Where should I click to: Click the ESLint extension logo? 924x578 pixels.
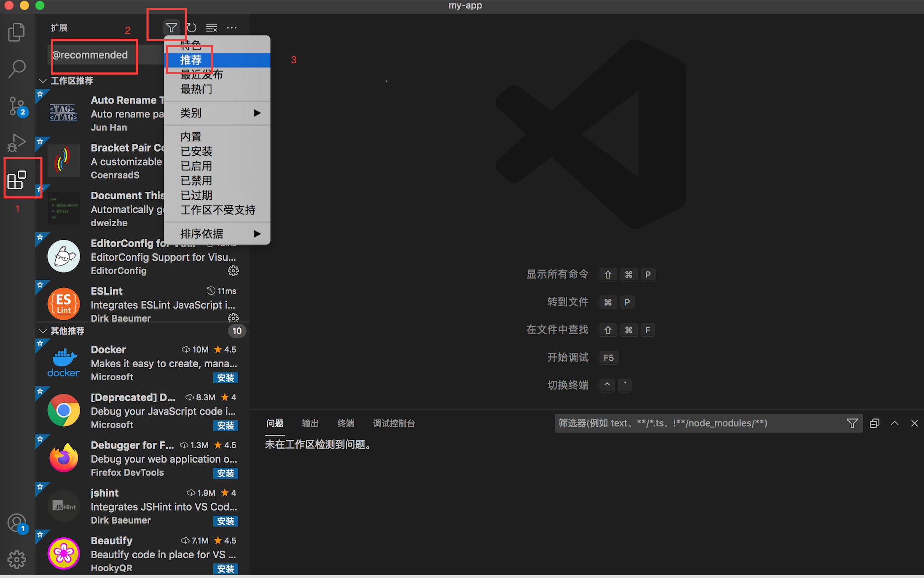64,304
